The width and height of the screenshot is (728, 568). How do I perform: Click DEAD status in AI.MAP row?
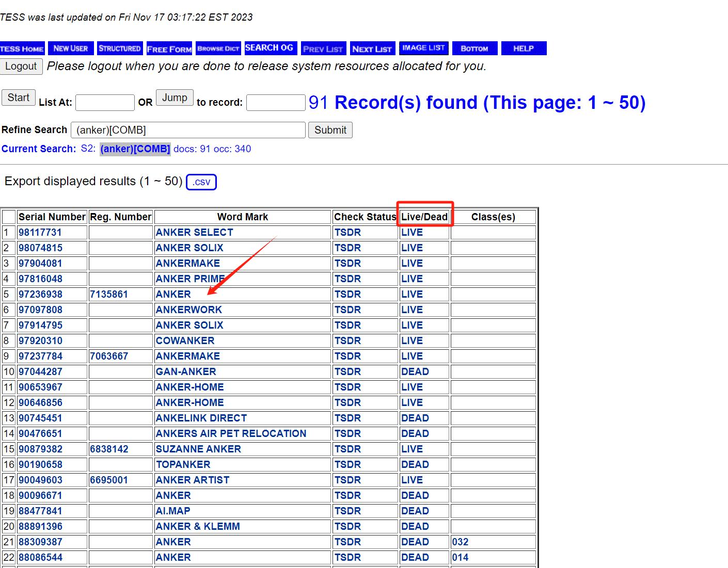415,511
